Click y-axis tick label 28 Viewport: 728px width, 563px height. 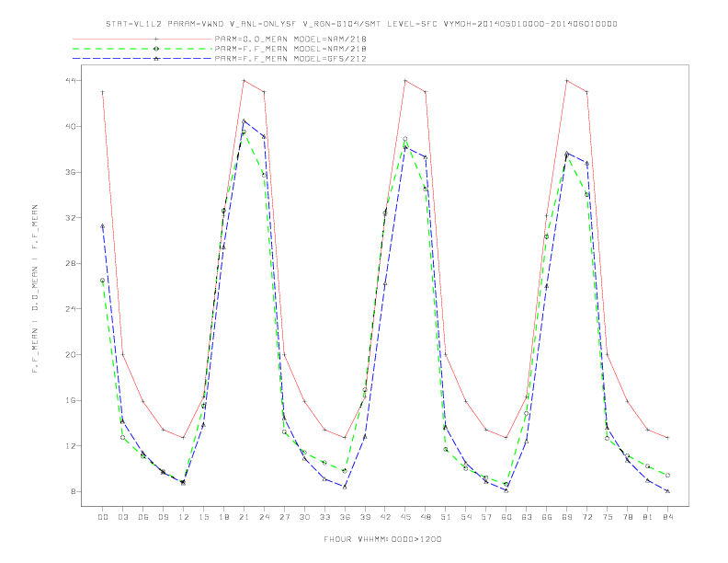pyautogui.click(x=71, y=263)
